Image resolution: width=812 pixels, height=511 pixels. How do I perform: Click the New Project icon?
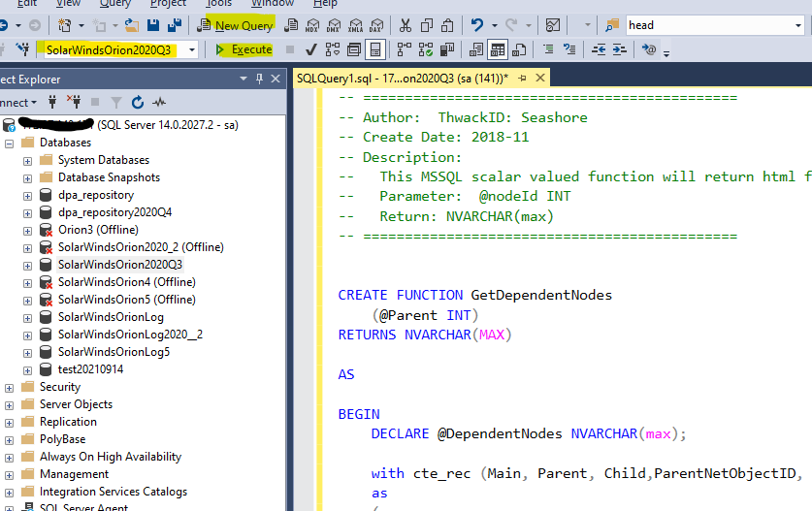(x=65, y=25)
